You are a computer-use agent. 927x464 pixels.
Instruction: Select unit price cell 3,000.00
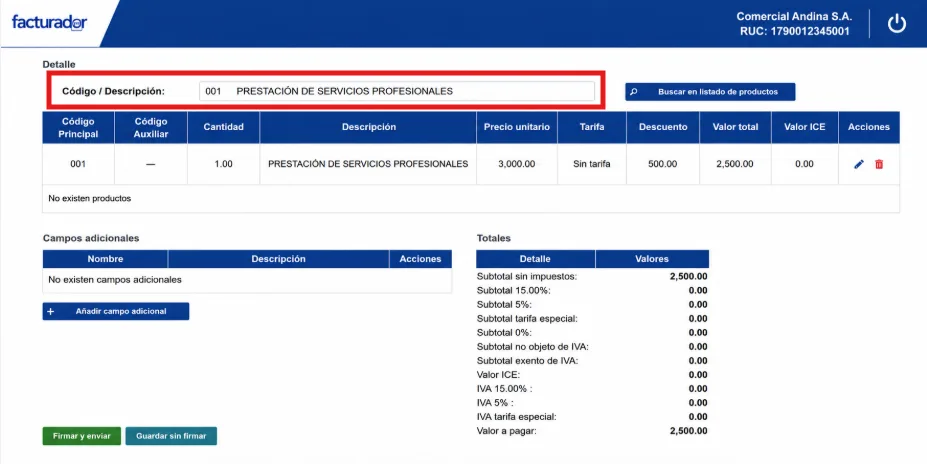517,164
